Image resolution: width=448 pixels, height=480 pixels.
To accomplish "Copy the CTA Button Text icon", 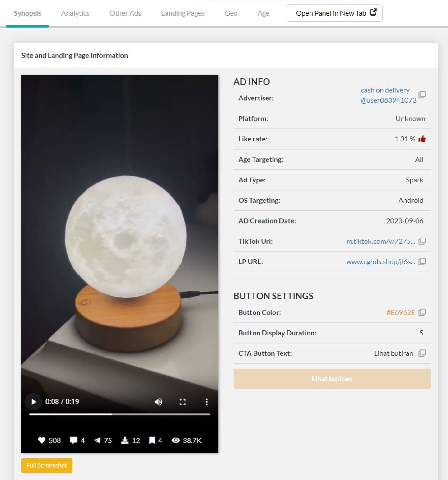I will (422, 353).
